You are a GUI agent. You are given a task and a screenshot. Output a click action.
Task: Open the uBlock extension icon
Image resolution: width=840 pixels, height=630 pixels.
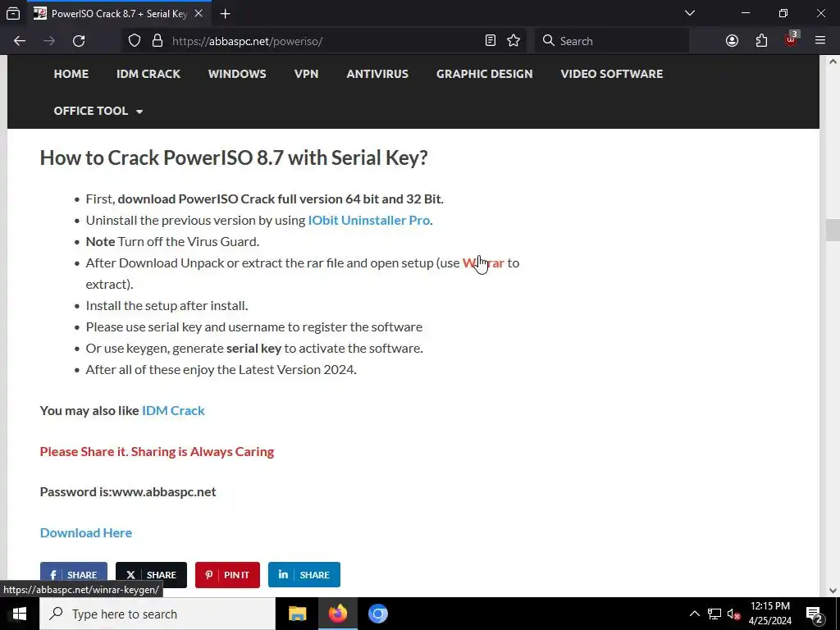click(792, 39)
